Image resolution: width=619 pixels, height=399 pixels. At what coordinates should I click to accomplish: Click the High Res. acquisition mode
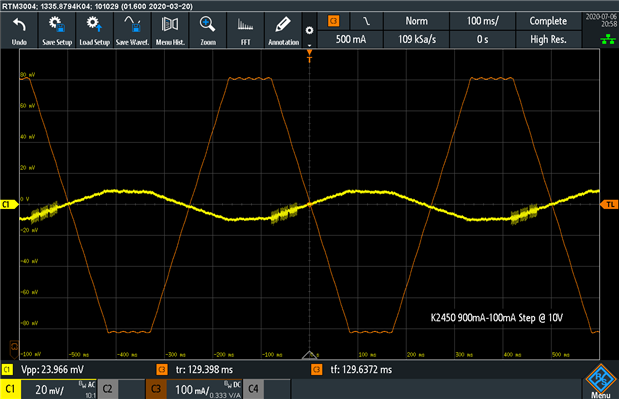point(548,39)
